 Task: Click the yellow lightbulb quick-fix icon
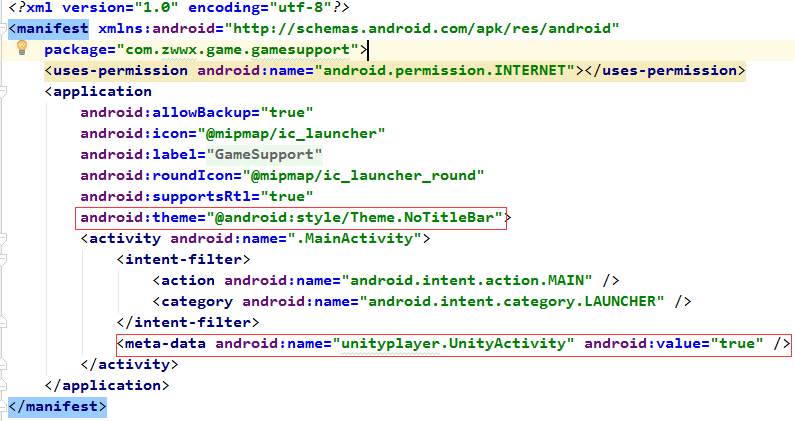(22, 49)
